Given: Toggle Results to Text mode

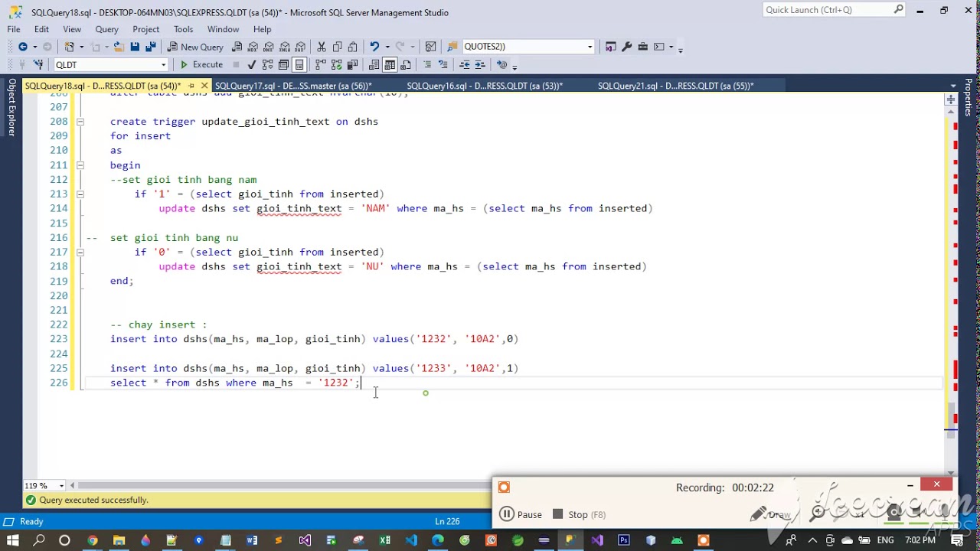Looking at the screenshot, I should (x=374, y=65).
